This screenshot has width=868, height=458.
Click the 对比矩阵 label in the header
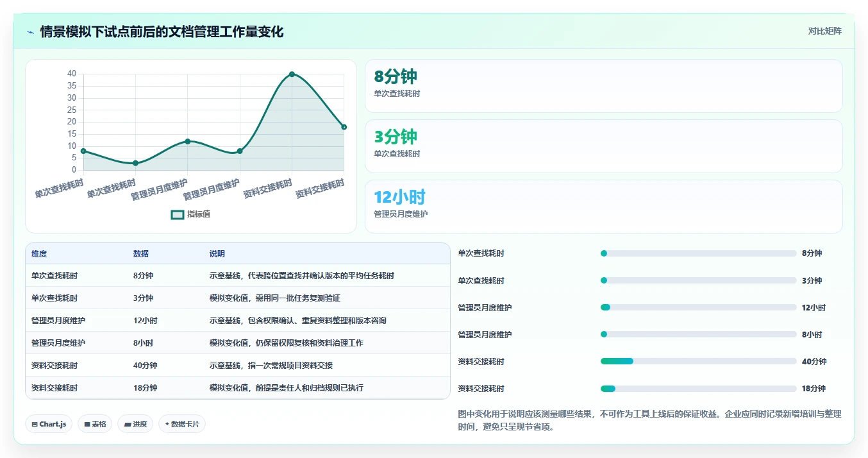(824, 31)
